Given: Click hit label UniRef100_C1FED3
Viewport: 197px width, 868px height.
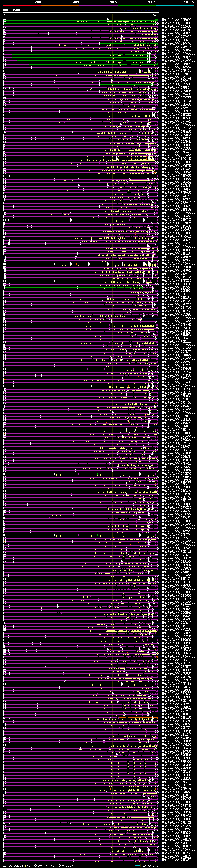Looking at the screenshot, I should coord(177,419).
